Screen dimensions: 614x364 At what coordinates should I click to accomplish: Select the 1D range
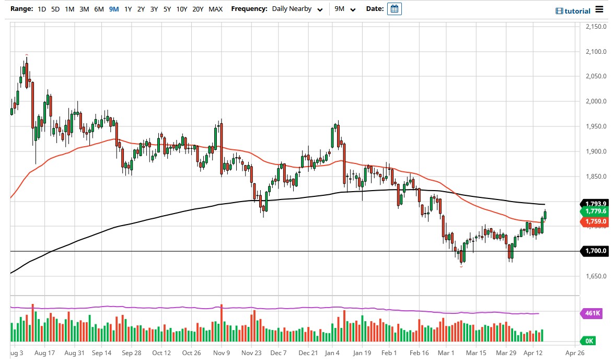(42, 9)
